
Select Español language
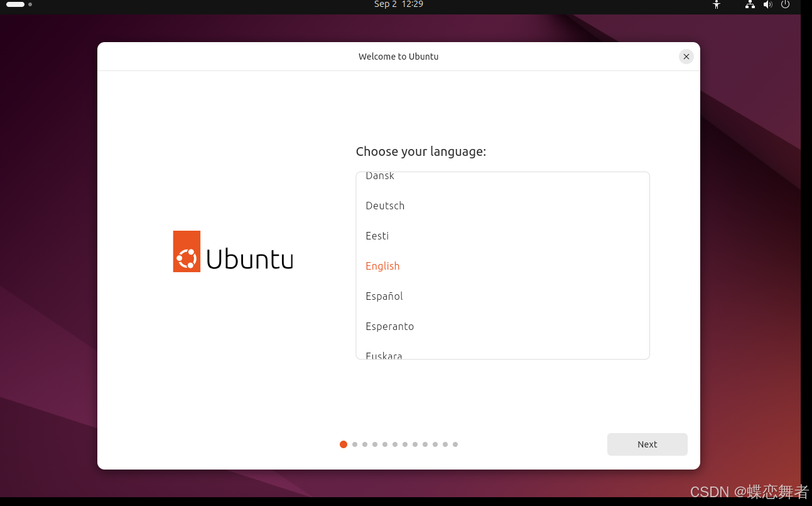502,296
